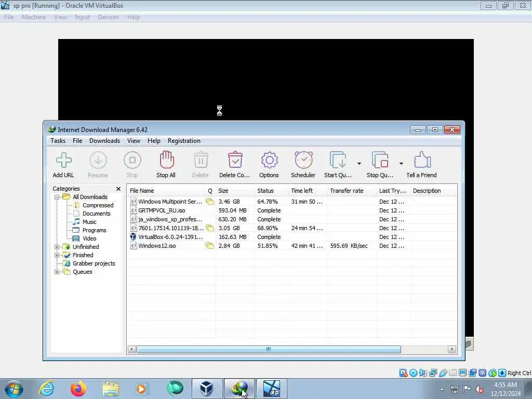Click Tell a Friend thumbs-up icon
Image resolution: width=532 pixels, height=399 pixels.
tap(422, 160)
